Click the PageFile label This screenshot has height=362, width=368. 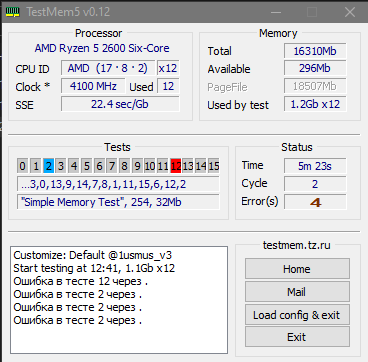tap(227, 87)
